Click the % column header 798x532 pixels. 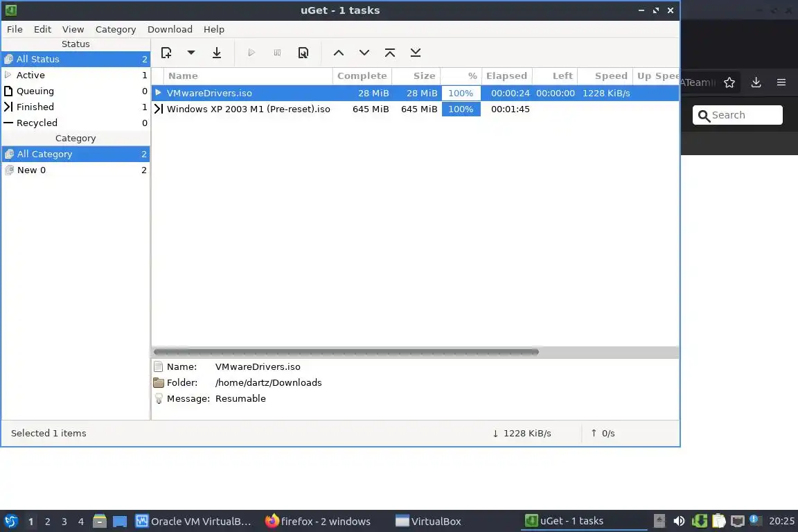click(x=461, y=76)
